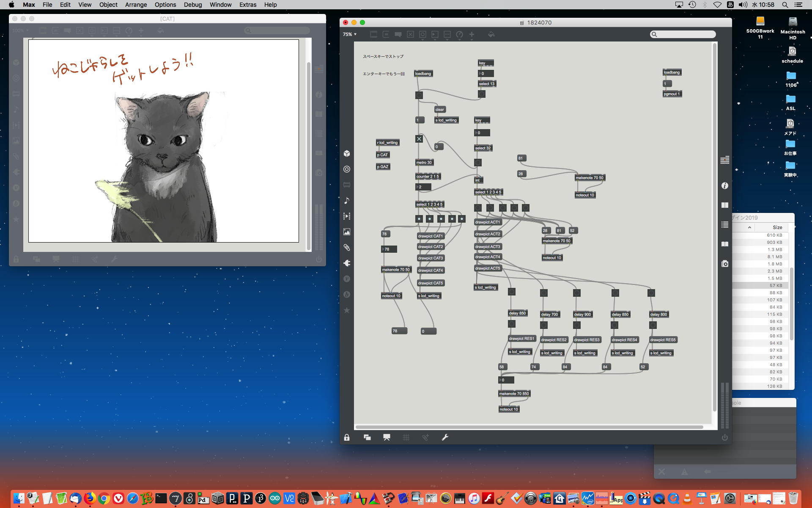Toggle presentation mode in the bottom toolbar
Screen dimensions: 812x508
tap(387, 437)
